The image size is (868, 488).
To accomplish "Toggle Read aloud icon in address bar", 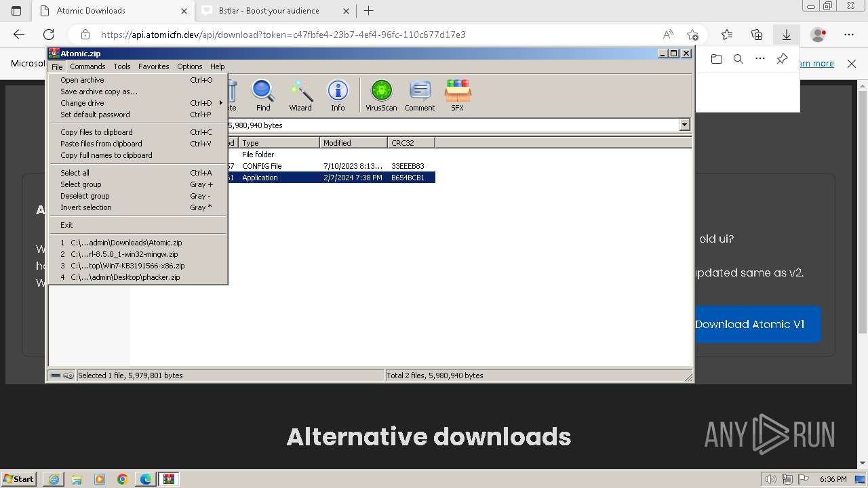I will pyautogui.click(x=668, y=35).
